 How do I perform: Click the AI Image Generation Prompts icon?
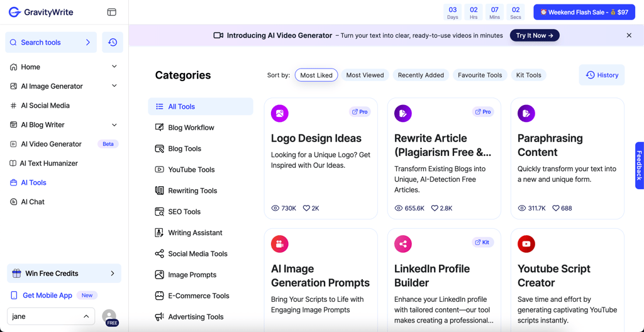click(x=280, y=244)
